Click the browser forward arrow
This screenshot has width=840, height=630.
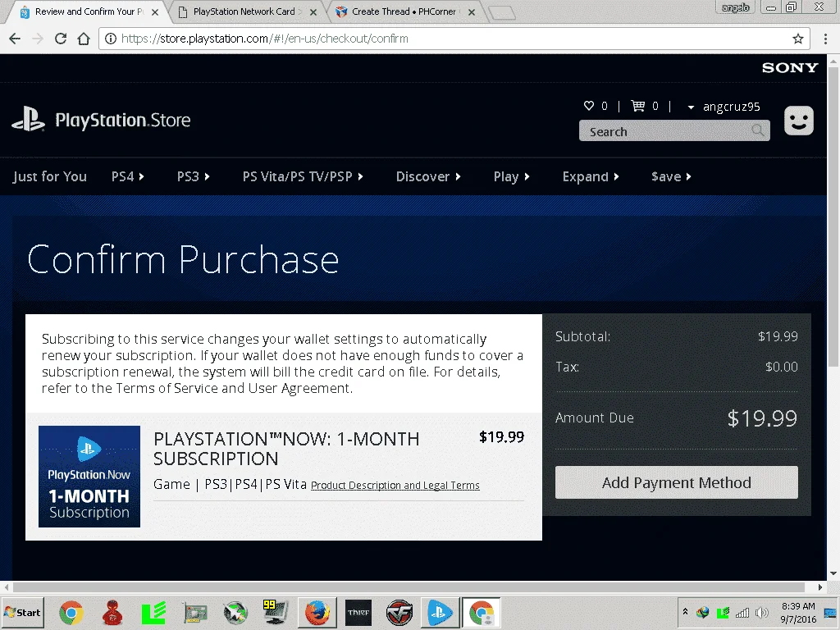click(x=38, y=39)
